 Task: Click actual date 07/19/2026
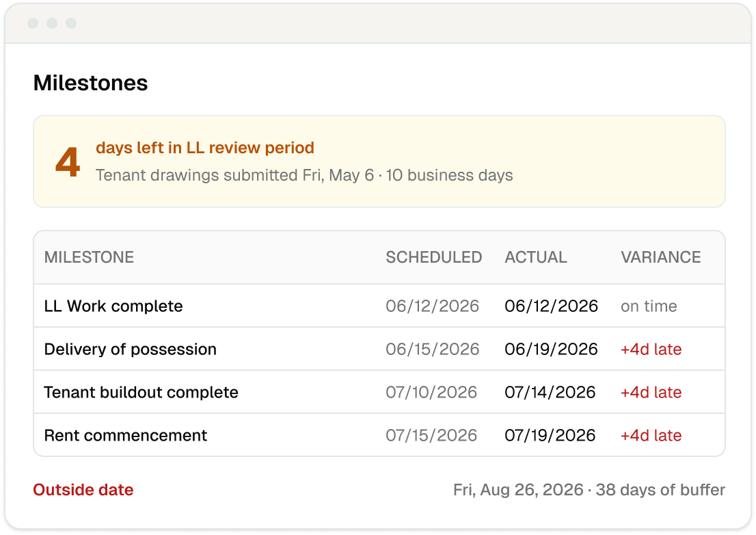pos(550,435)
